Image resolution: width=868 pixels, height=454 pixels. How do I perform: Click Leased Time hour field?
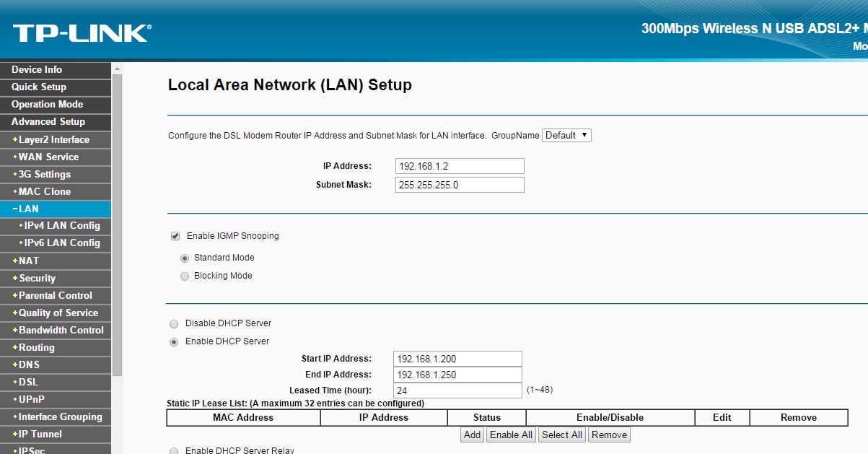tap(458, 390)
